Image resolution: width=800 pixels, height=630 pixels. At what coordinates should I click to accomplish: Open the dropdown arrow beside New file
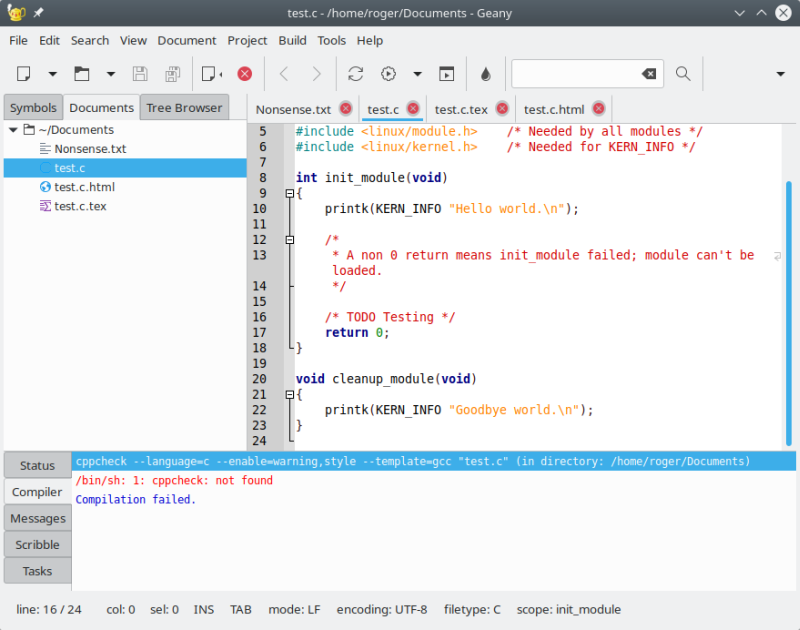53,74
